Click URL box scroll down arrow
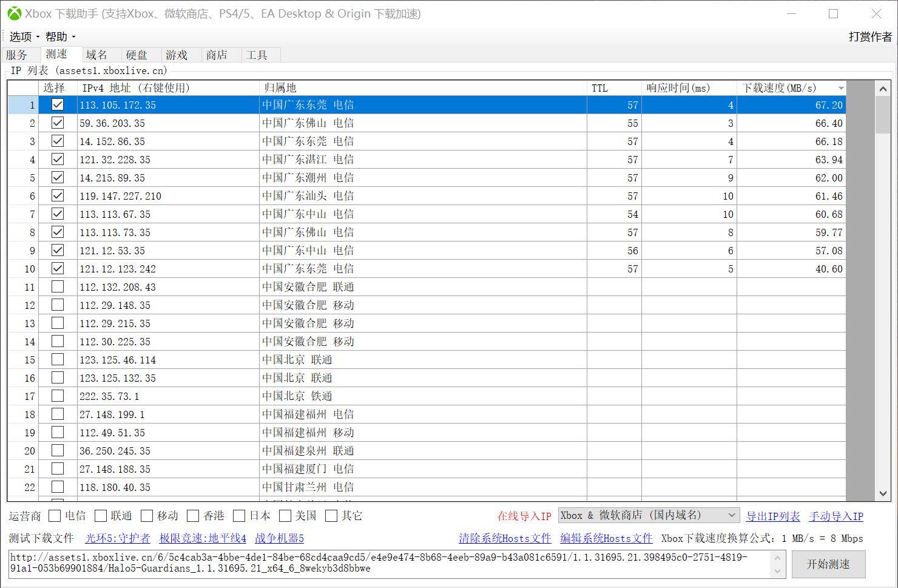This screenshot has width=898, height=588. [x=777, y=571]
